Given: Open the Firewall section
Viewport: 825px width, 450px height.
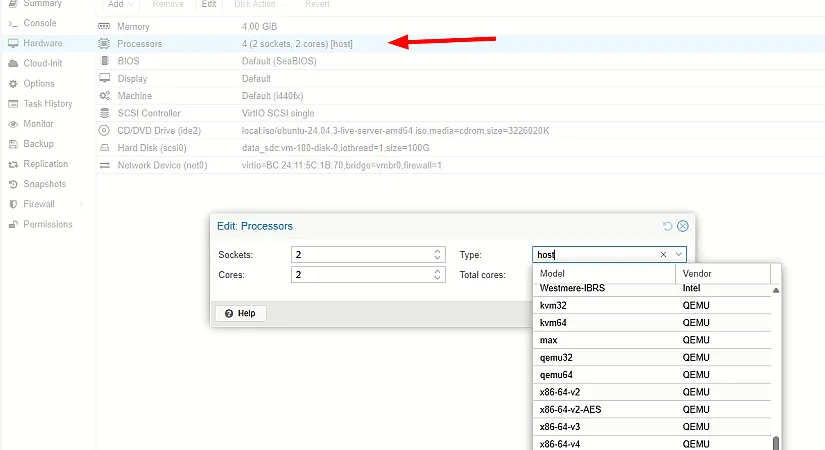Looking at the screenshot, I should 38,204.
